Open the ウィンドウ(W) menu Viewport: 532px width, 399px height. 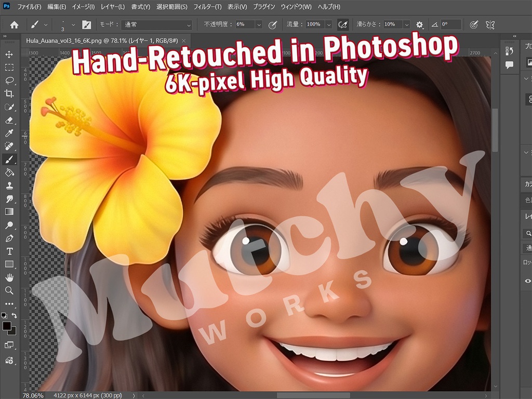[x=296, y=7]
